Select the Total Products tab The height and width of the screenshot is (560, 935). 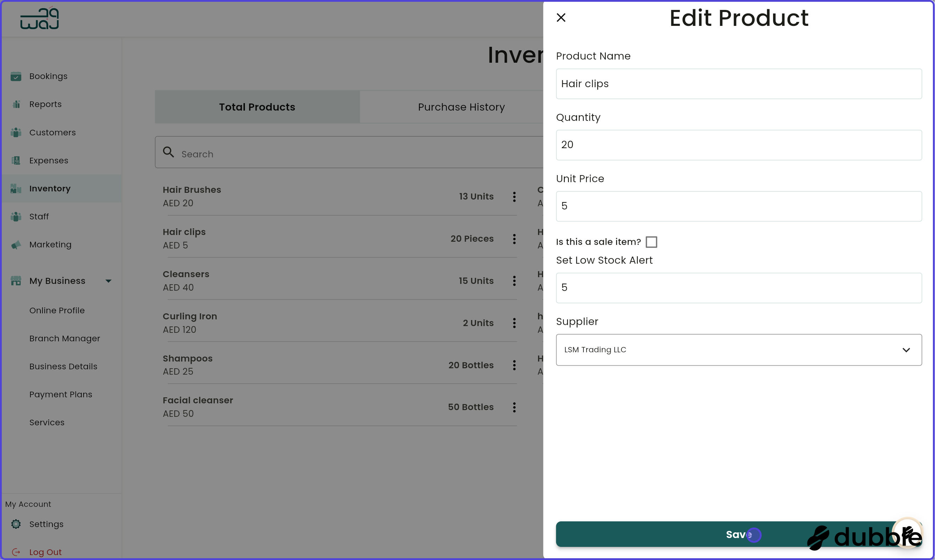click(257, 107)
